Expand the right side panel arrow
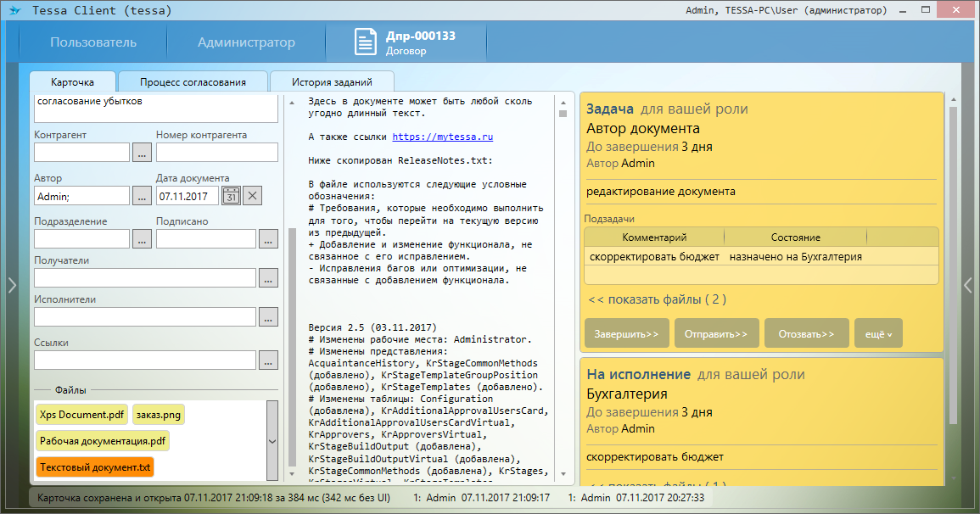Viewport: 980px width, 514px height. click(x=968, y=286)
